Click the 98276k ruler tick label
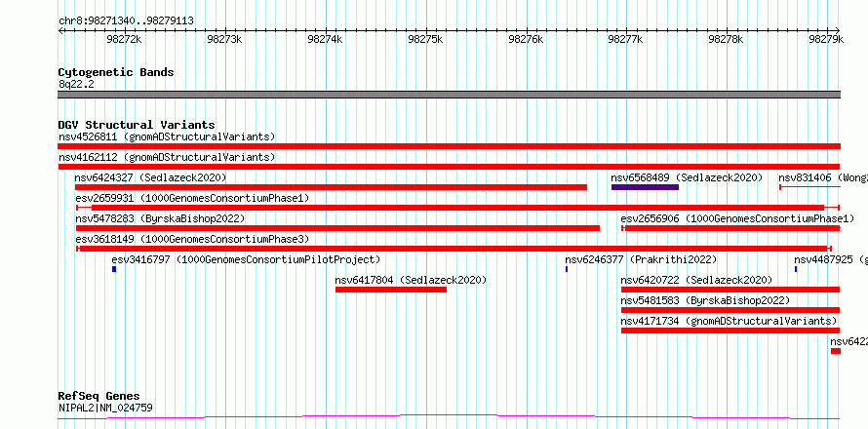The height and width of the screenshot is (429, 868). [526, 39]
